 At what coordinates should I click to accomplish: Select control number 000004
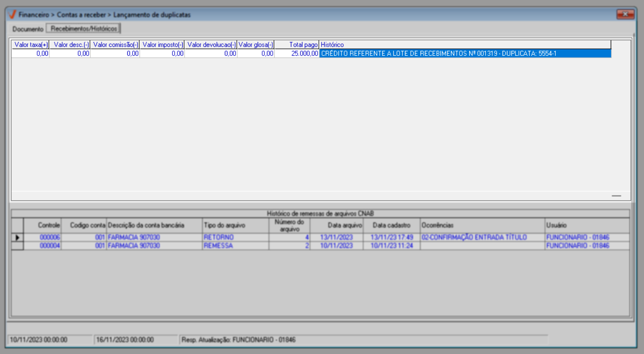click(43, 246)
